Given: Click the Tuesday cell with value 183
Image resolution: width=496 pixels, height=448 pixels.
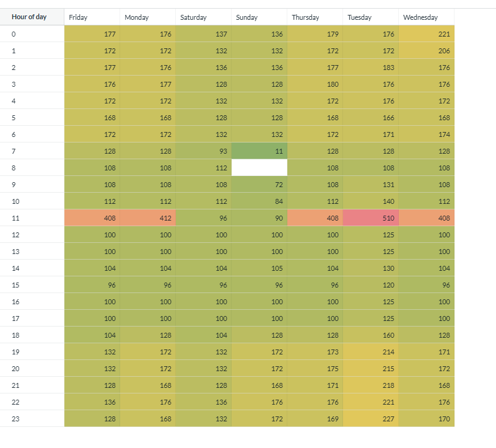Looking at the screenshot, I should (x=370, y=68).
